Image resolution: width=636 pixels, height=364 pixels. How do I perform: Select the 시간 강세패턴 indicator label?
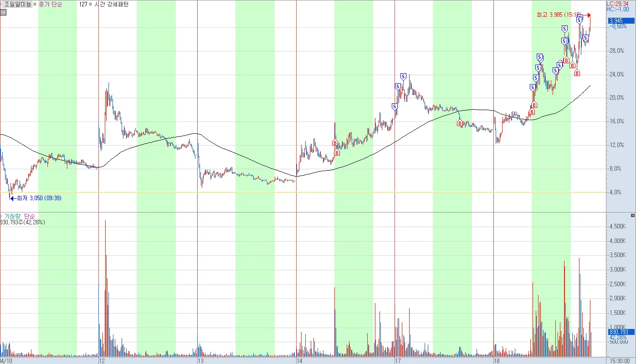(111, 5)
